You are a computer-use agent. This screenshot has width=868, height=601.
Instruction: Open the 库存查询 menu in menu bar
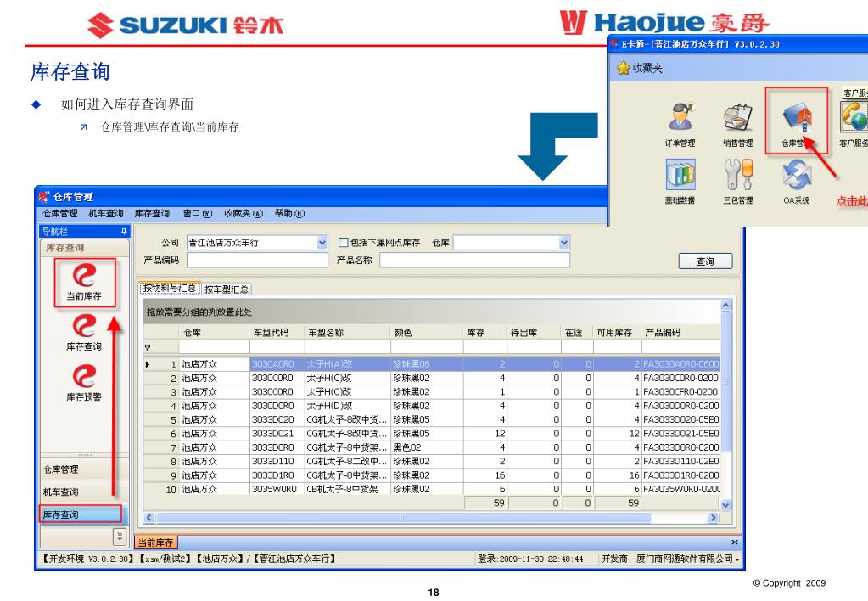click(x=152, y=213)
